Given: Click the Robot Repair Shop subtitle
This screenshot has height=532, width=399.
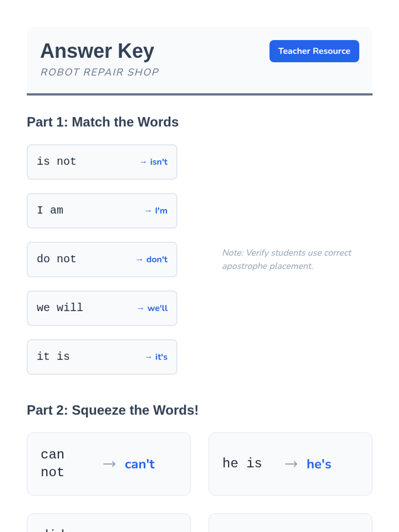Looking at the screenshot, I should pyautogui.click(x=99, y=72).
